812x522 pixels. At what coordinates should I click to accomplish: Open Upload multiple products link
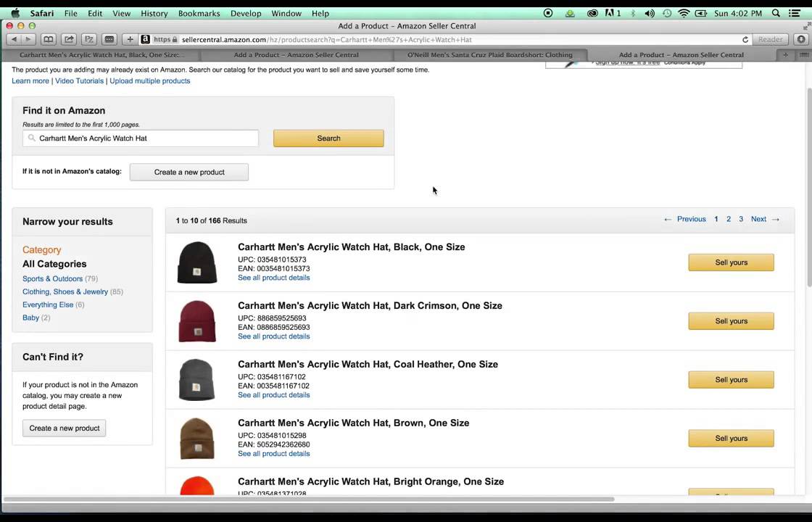coord(149,80)
